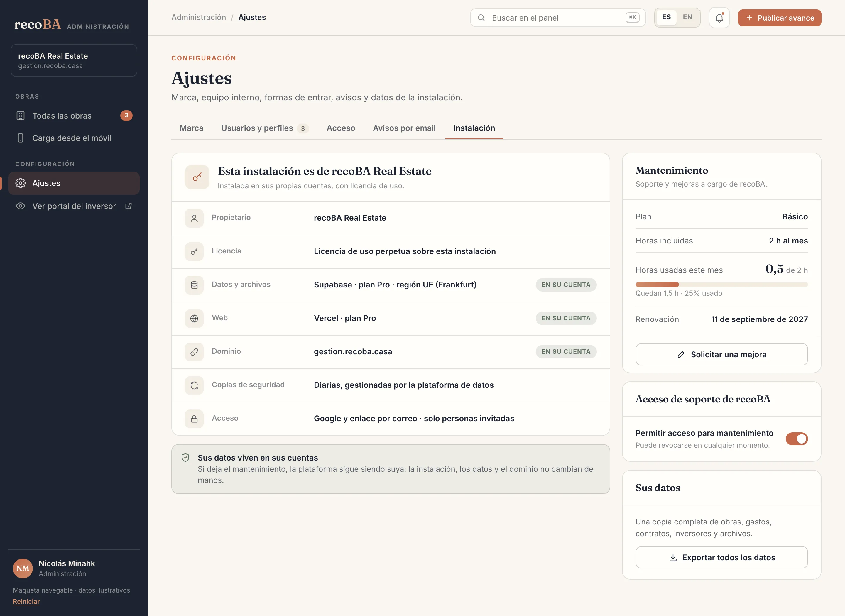The height and width of the screenshot is (616, 845).
Task: Click the recoBA logo
Action: 37,24
